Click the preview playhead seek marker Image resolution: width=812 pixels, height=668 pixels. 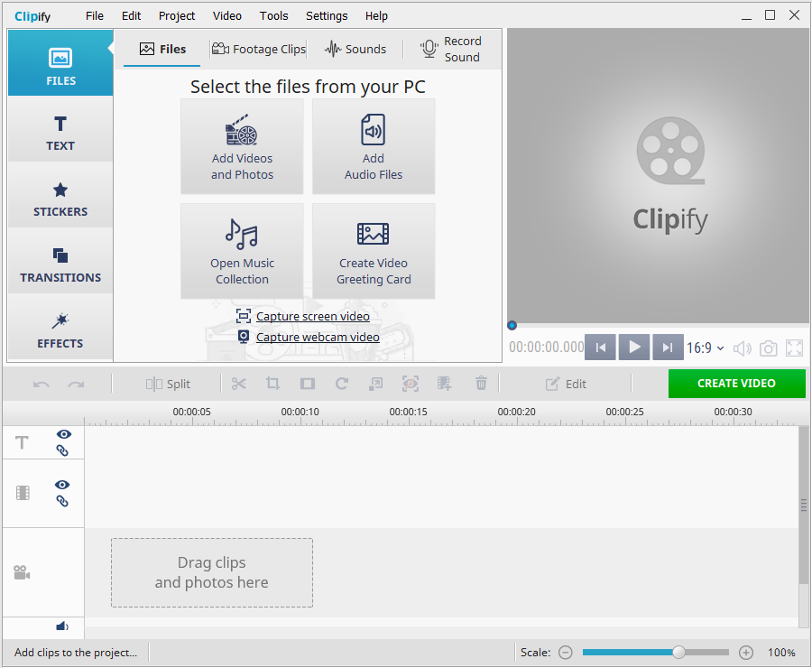tap(512, 326)
